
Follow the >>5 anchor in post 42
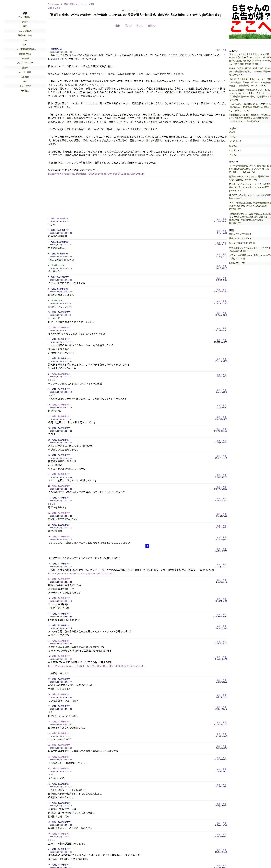(x=51, y=775)
